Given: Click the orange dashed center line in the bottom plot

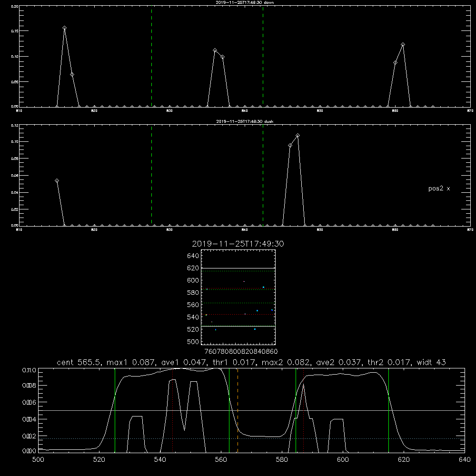Looking at the screenshot, I should pos(238,410).
